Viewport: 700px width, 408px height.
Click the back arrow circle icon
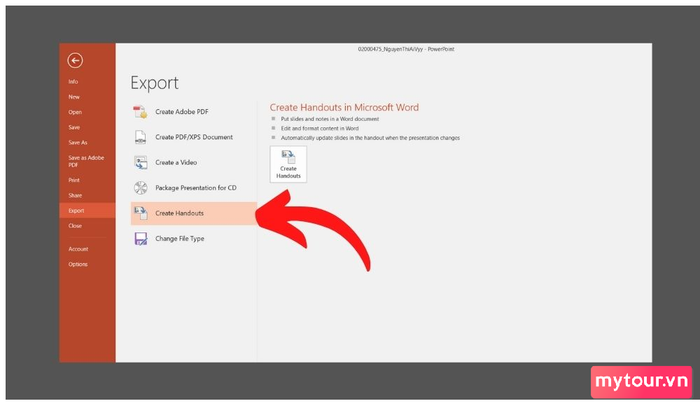coord(75,60)
